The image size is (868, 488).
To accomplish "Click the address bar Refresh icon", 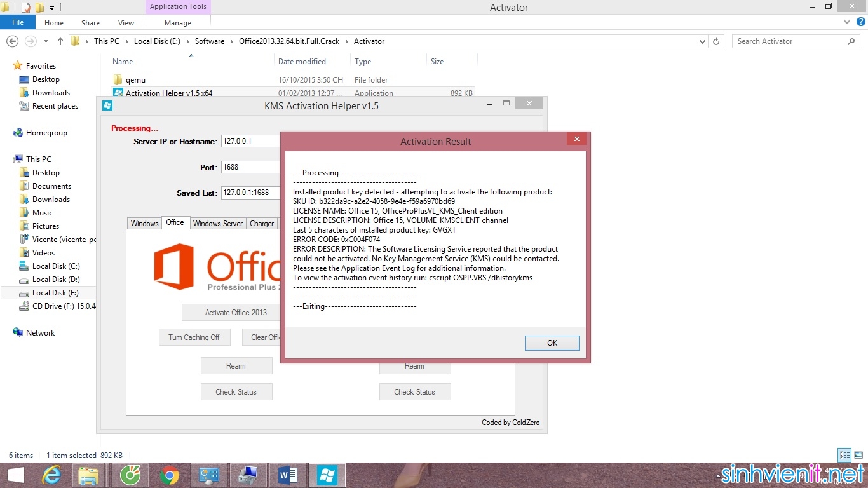I will pos(716,41).
